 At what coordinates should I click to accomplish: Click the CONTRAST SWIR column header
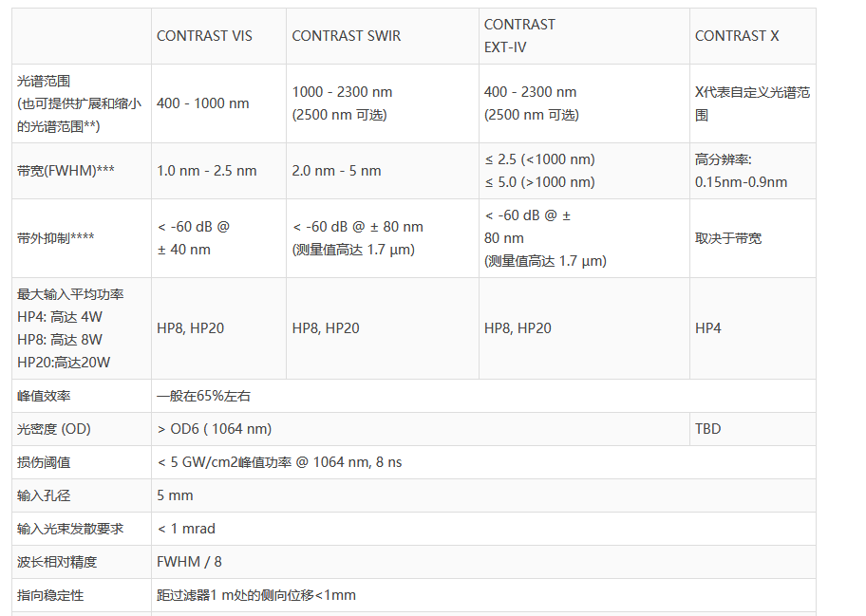(x=346, y=36)
